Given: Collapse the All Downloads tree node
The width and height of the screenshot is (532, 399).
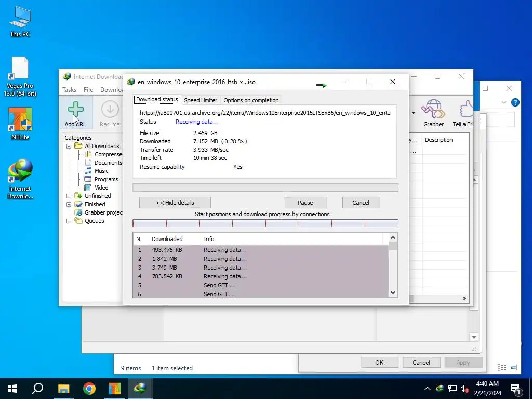Looking at the screenshot, I should click(x=69, y=146).
